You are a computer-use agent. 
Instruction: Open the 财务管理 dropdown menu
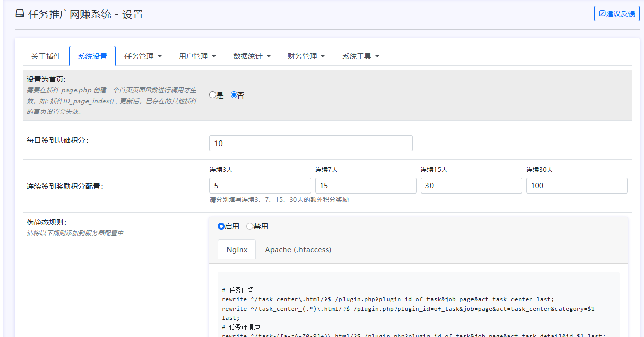pyautogui.click(x=306, y=56)
